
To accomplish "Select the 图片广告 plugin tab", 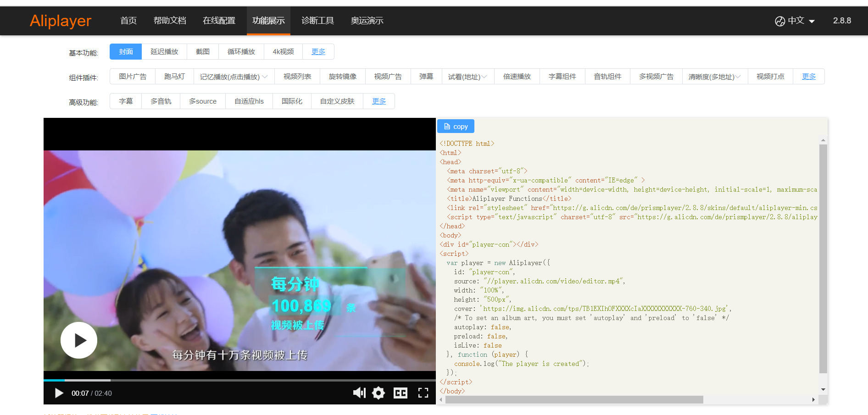I will click(x=133, y=77).
